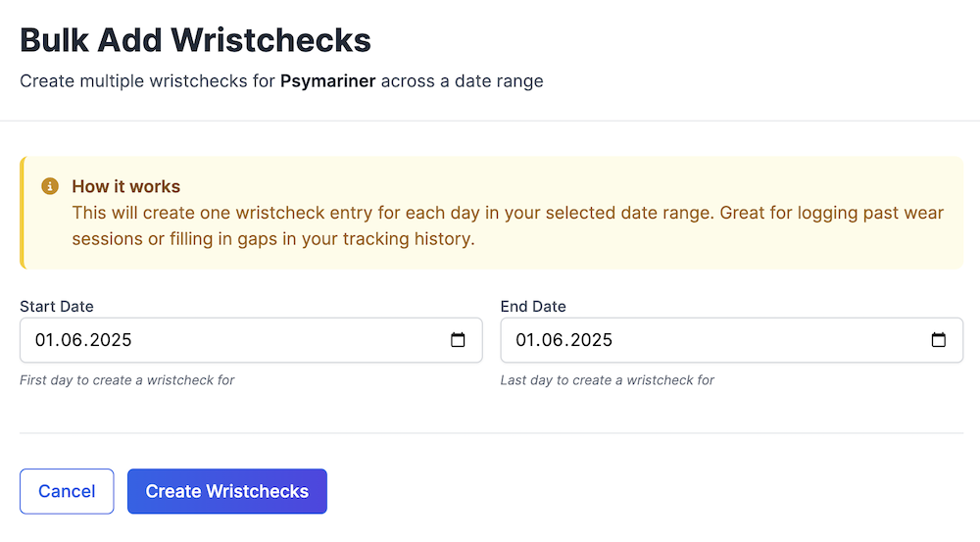Click the First day helper text

[127, 379]
